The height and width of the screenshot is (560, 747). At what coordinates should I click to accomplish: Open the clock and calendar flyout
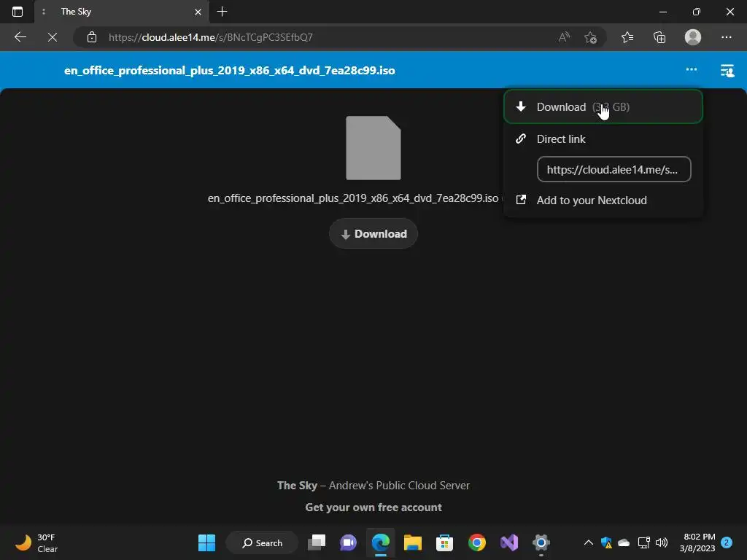pyautogui.click(x=697, y=542)
